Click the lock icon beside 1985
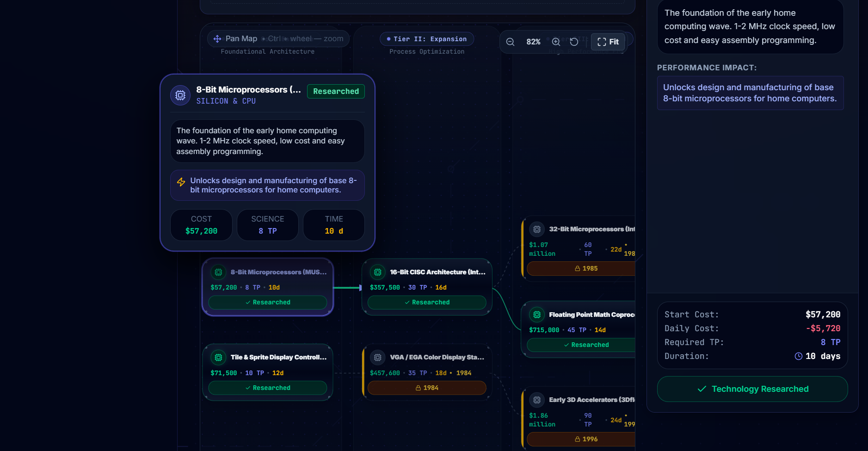 [x=578, y=269]
